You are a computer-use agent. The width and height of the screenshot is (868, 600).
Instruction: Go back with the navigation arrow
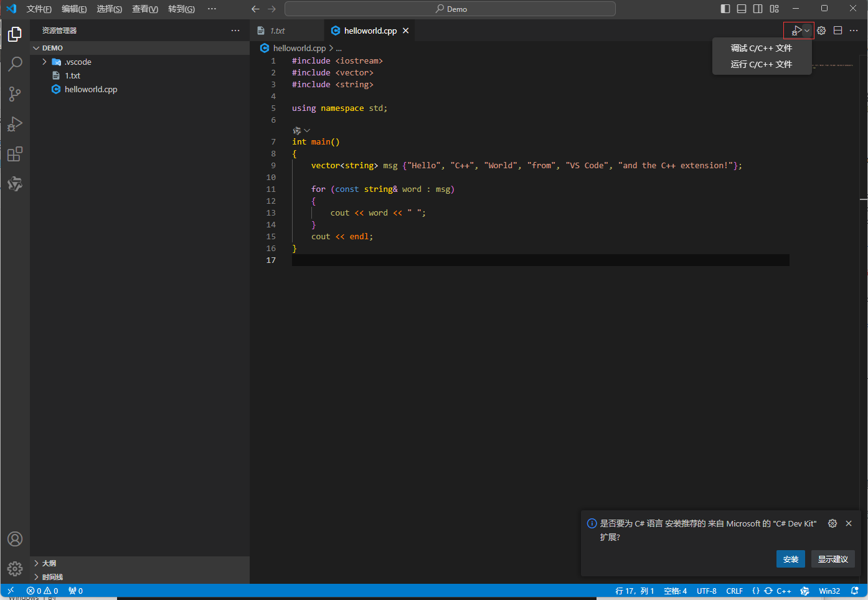click(255, 9)
